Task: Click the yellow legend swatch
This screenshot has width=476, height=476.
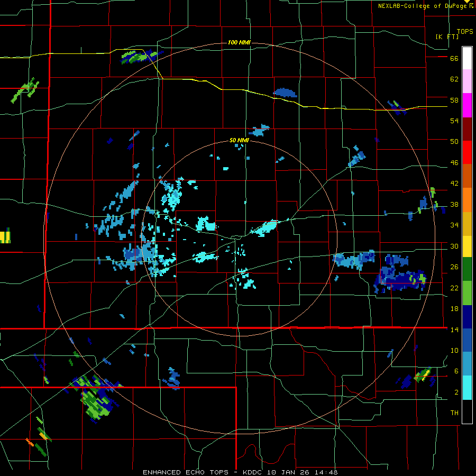Action: point(467,246)
